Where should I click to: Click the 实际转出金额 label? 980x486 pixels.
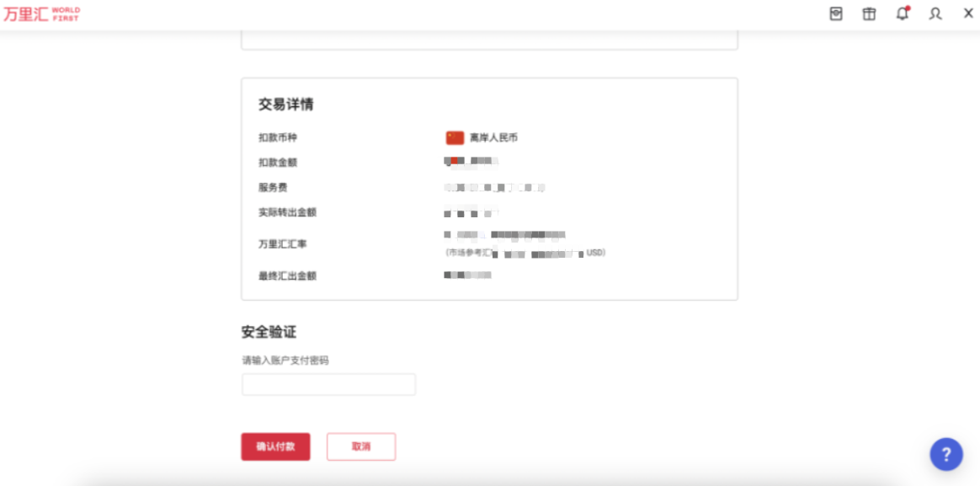point(287,212)
